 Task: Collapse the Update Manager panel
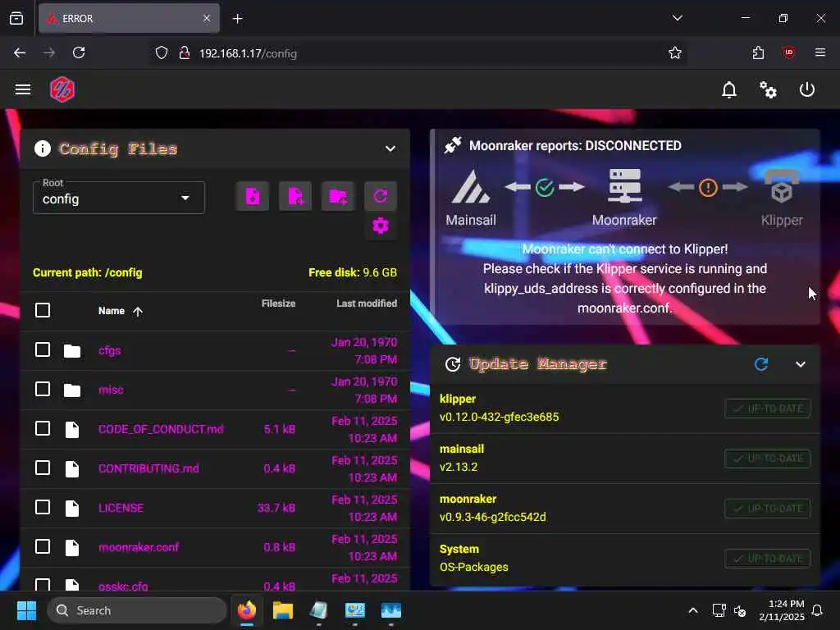(x=801, y=364)
